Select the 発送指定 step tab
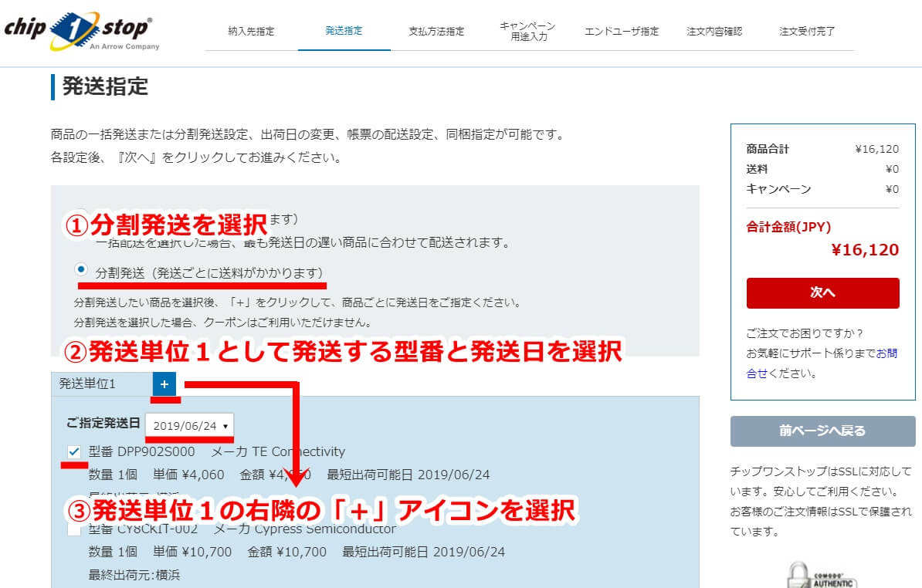 click(344, 32)
